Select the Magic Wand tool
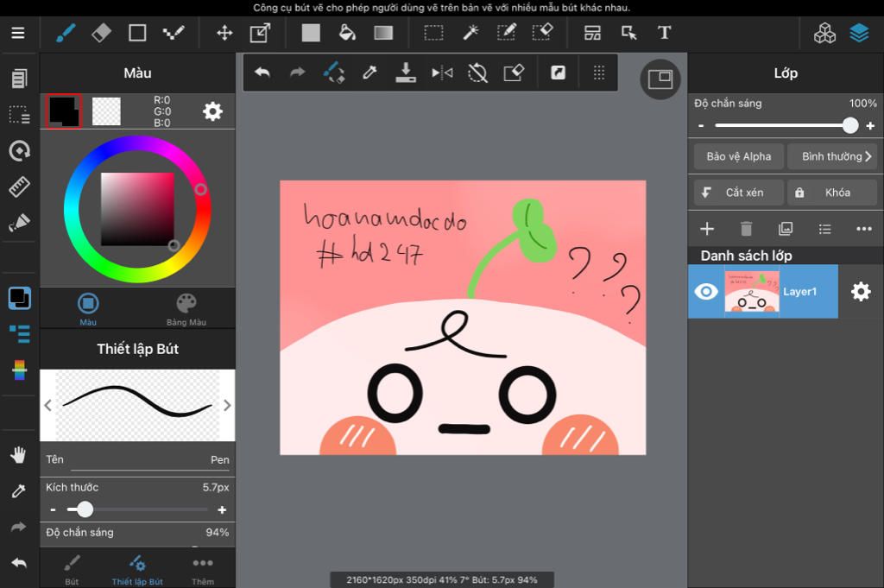The width and height of the screenshot is (884, 588). (470, 33)
